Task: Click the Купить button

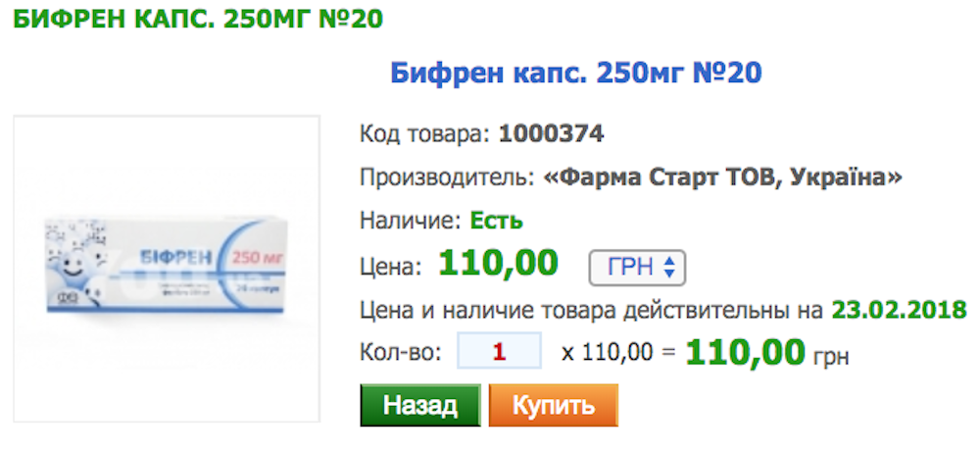Action: point(553,406)
